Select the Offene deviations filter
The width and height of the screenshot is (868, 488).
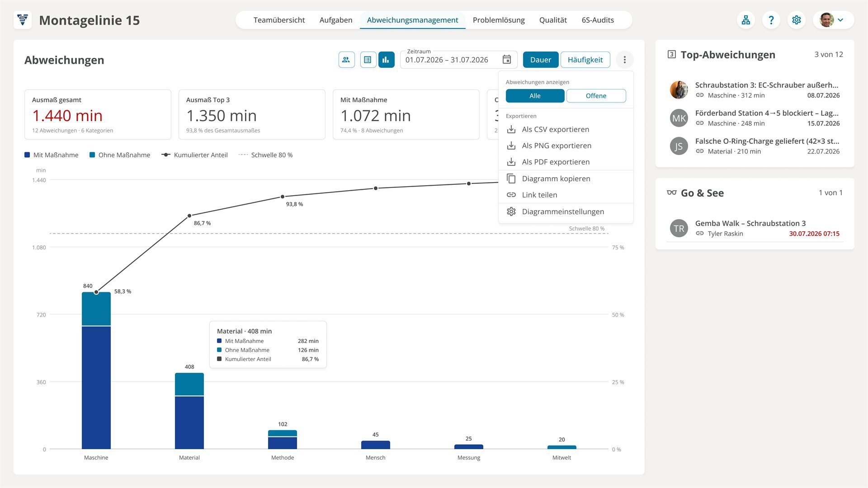pyautogui.click(x=596, y=96)
